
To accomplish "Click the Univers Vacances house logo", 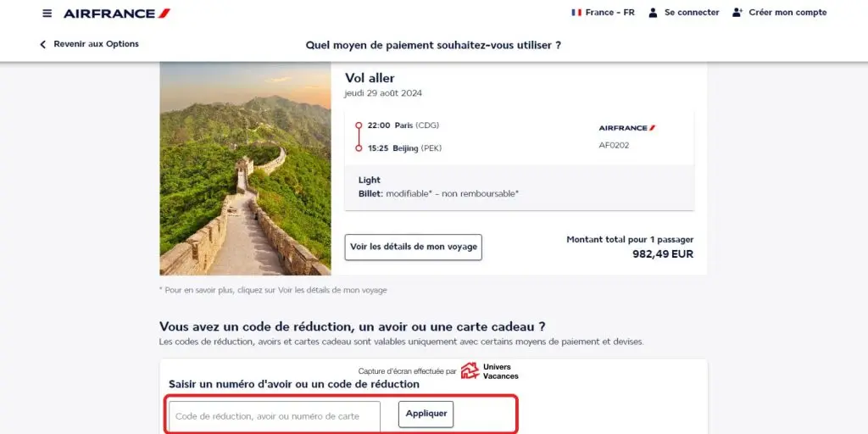I will 470,370.
